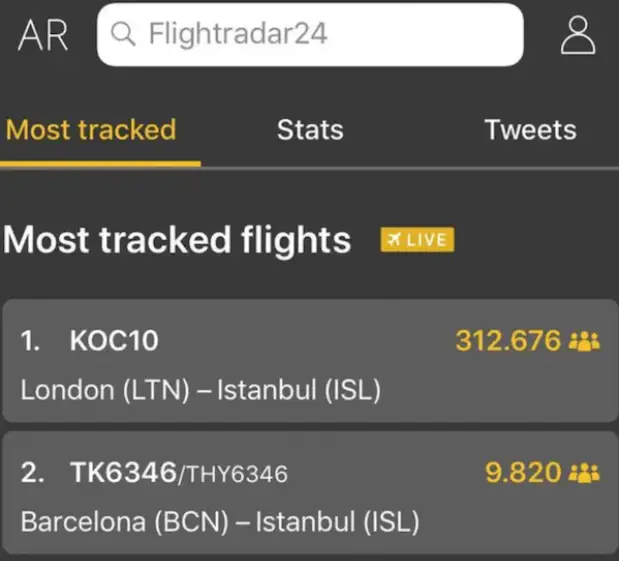619x561 pixels.
Task: Open the AR view button
Action: pos(43,36)
